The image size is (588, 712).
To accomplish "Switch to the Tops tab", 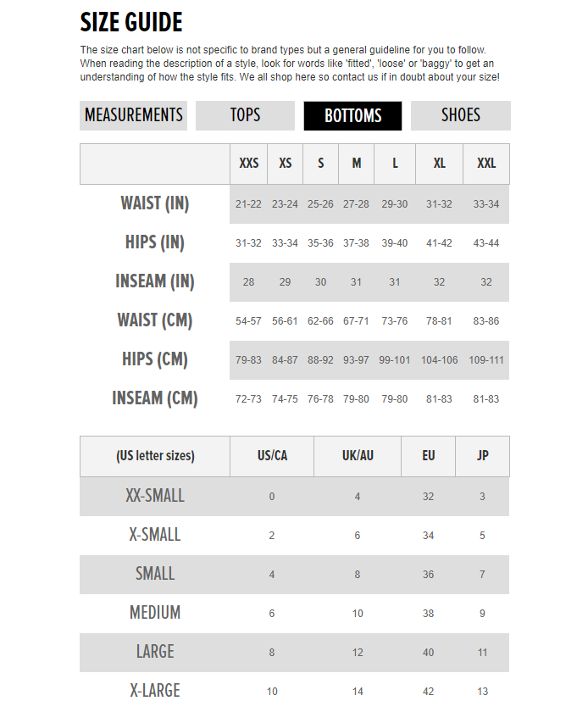I will [245, 115].
